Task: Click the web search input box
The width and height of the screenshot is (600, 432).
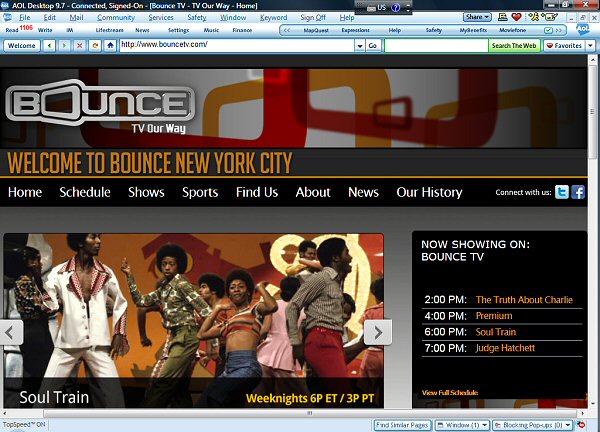Action: coord(436,46)
